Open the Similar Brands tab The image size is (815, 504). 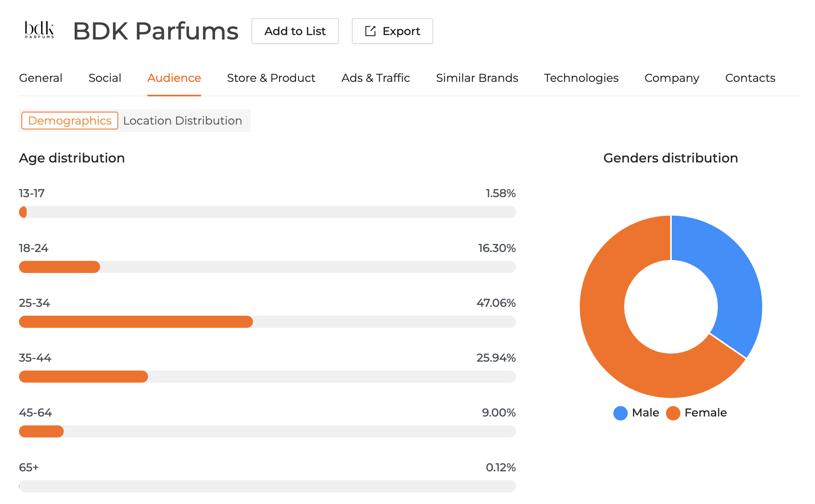point(477,78)
